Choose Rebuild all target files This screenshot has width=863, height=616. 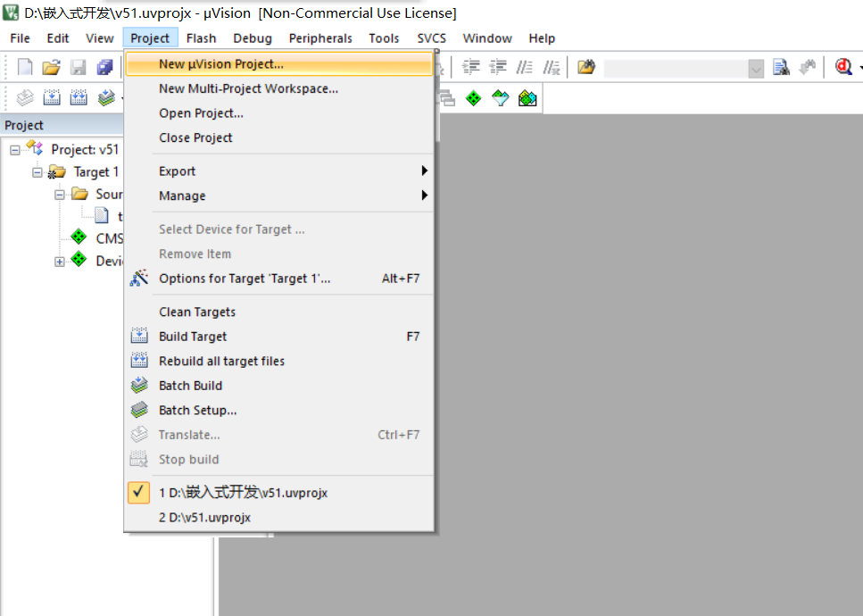pos(279,362)
